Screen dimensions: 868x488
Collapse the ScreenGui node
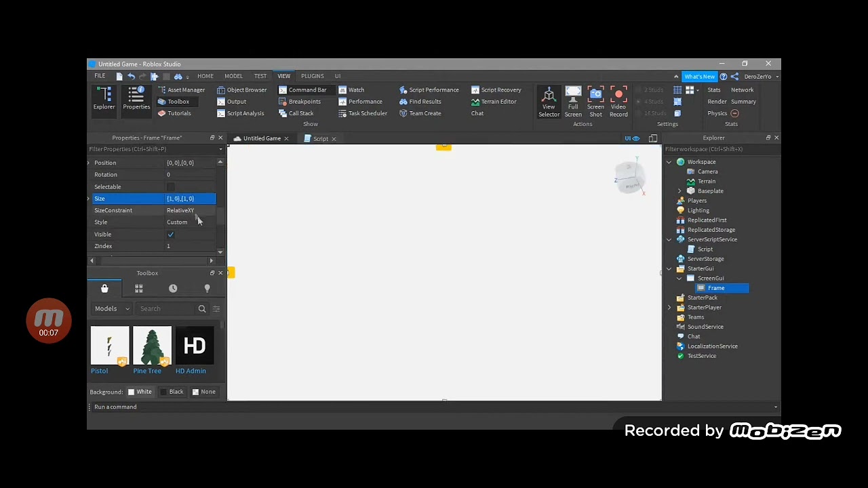click(679, 279)
